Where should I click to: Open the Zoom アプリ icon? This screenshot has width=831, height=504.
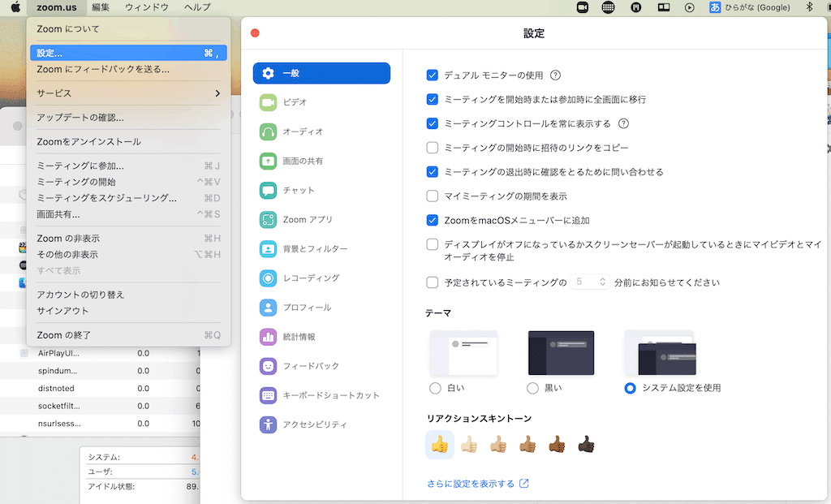(268, 219)
